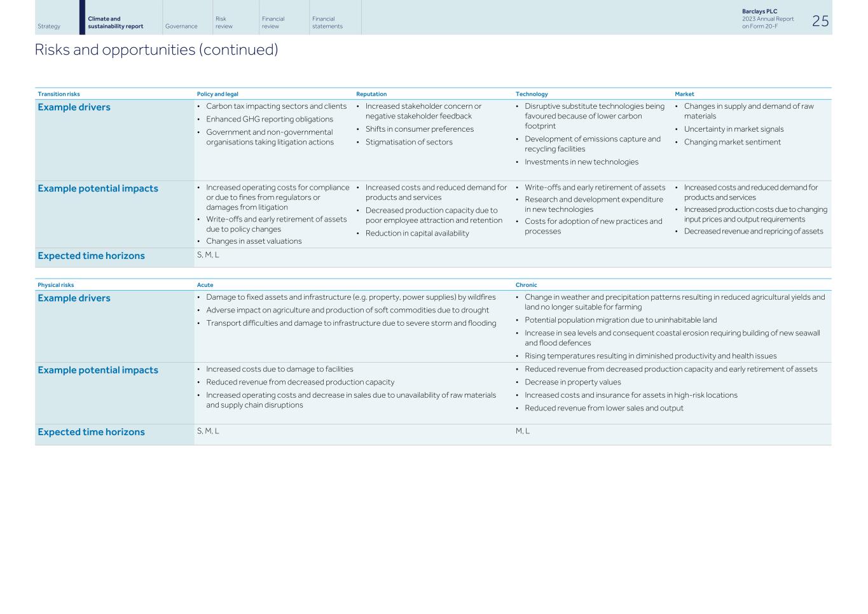Select the Example drivers row label
Viewport: 868px width, 614px height.
click(x=74, y=107)
